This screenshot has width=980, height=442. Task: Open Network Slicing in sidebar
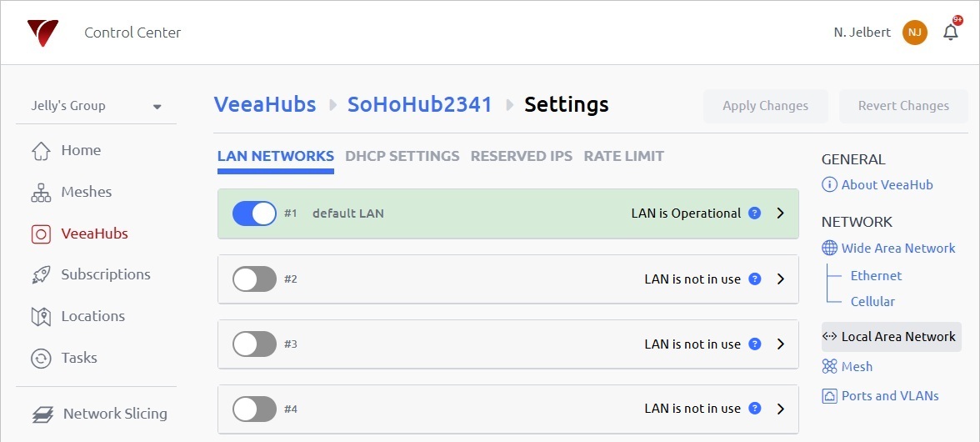(115, 414)
